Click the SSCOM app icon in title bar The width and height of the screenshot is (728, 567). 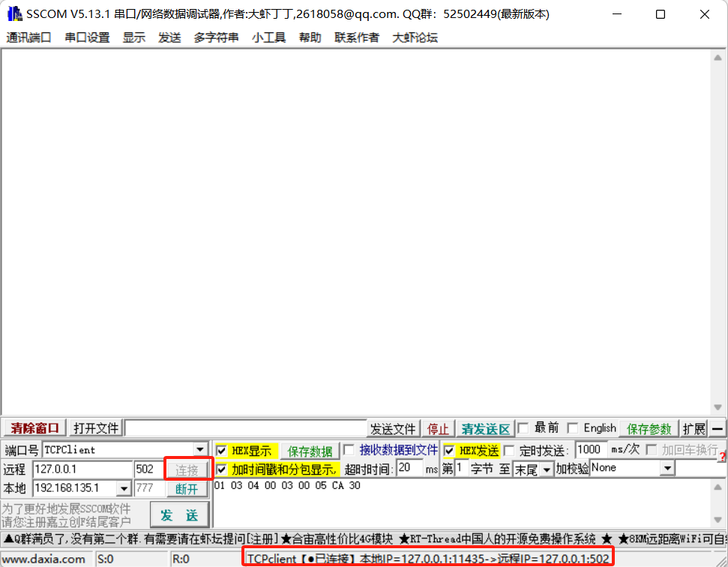(x=15, y=14)
